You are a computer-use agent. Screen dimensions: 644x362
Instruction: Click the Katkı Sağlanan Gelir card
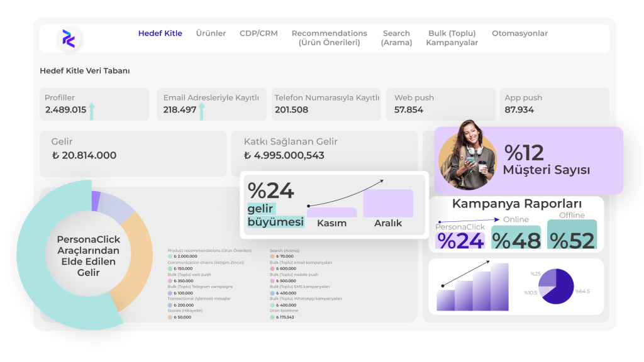[324, 150]
